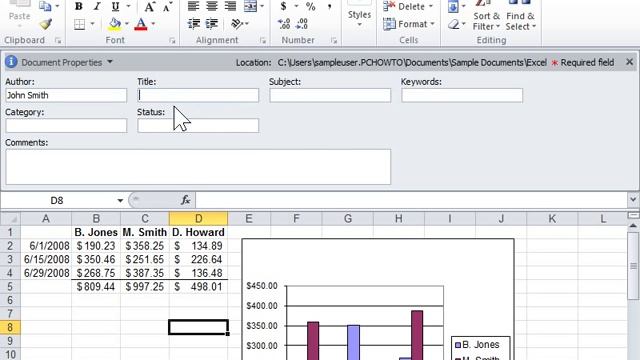Click the Subject input field
Screen dimensions: 640x360
(x=330, y=95)
